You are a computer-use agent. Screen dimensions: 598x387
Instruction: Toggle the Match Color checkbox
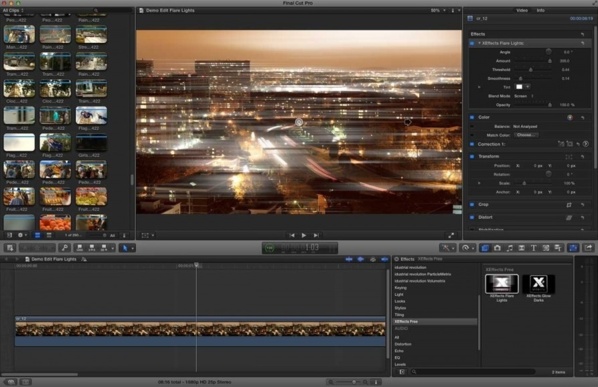[472, 135]
